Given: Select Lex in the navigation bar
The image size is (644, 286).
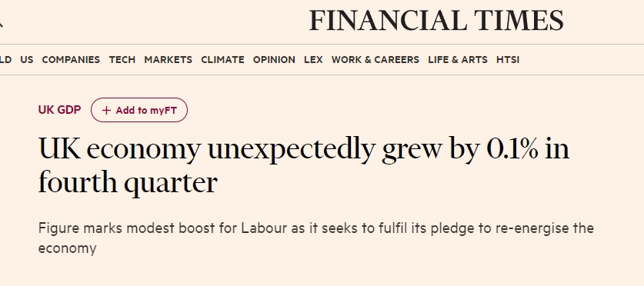Looking at the screenshot, I should coord(313,60).
